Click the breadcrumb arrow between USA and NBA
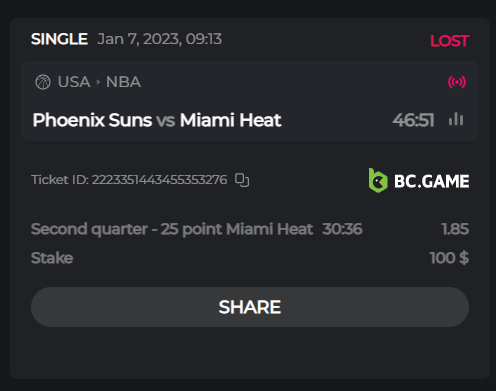496x391 pixels. pyautogui.click(x=98, y=82)
